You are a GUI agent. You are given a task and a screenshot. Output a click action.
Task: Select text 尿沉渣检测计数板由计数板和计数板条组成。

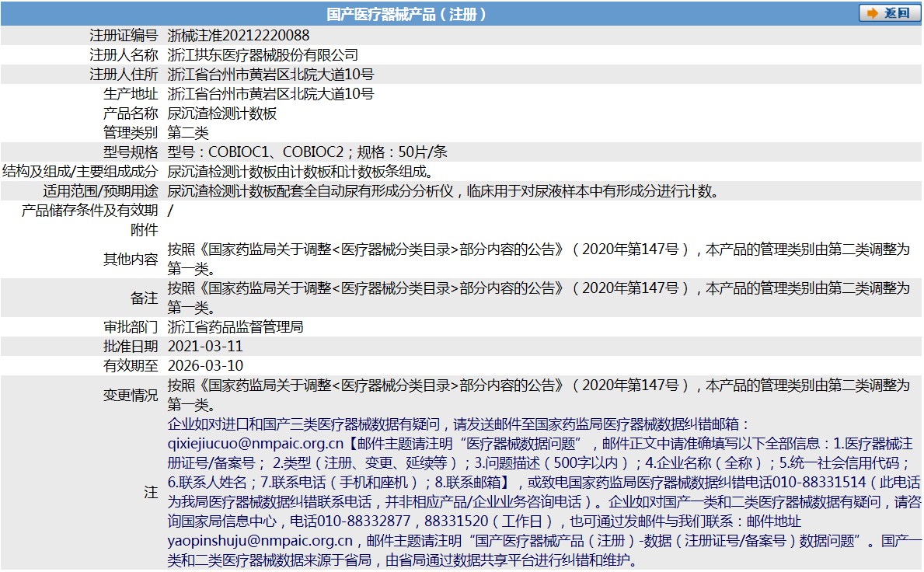301,172
